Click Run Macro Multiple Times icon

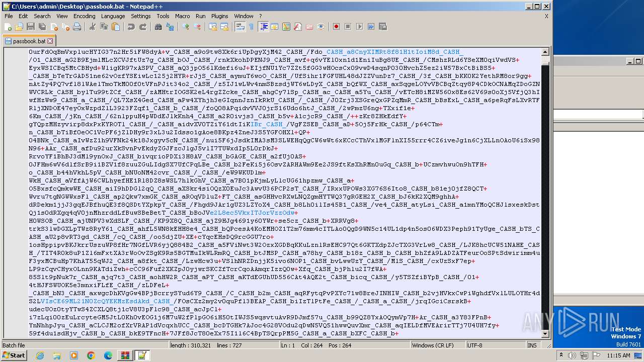tap(371, 27)
